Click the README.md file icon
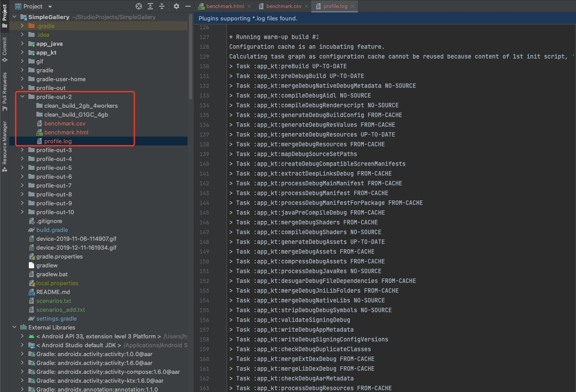Viewport: 576px width, 392px height. pos(31,292)
